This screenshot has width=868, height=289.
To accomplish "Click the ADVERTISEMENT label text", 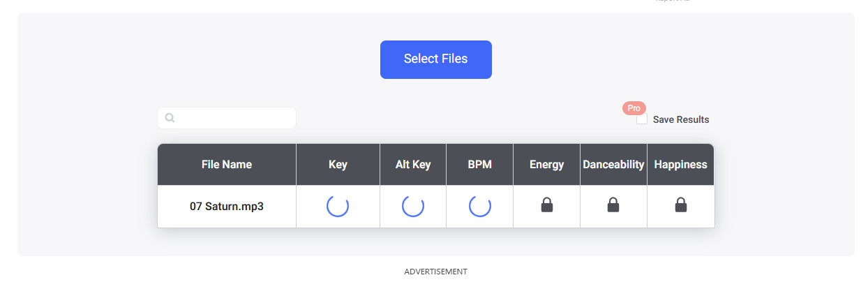I will [x=436, y=272].
